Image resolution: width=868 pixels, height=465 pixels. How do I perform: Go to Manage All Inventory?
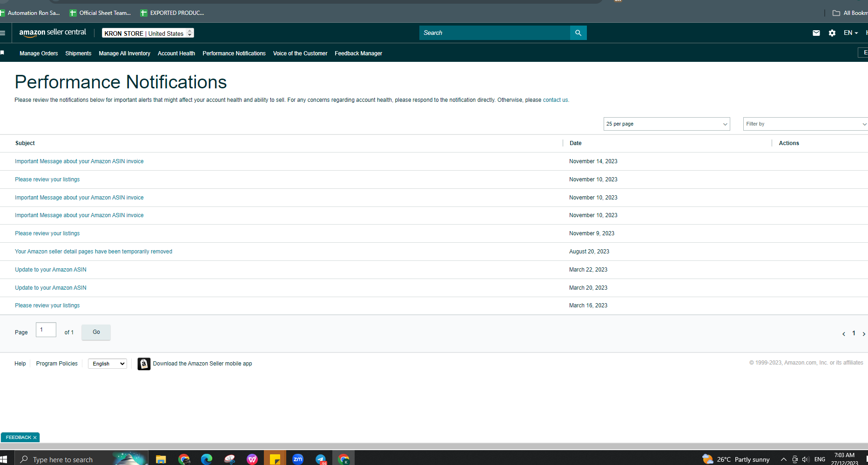click(x=124, y=53)
